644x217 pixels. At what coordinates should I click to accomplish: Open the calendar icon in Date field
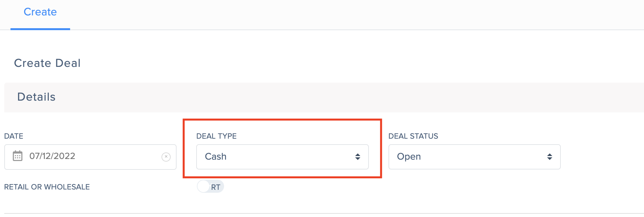click(x=17, y=156)
